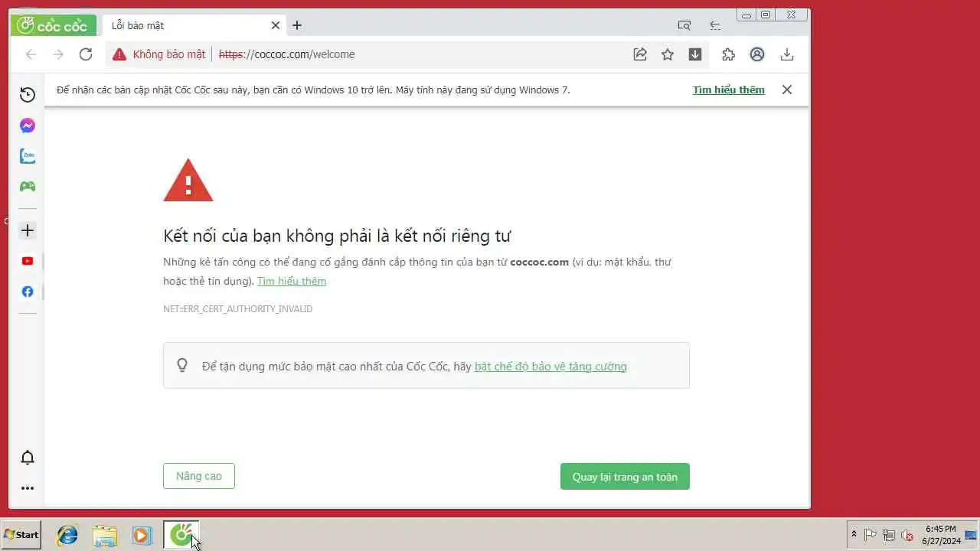Viewport: 980px width, 551px height.
Task: Open sidebar more options three dots
Action: click(x=28, y=488)
